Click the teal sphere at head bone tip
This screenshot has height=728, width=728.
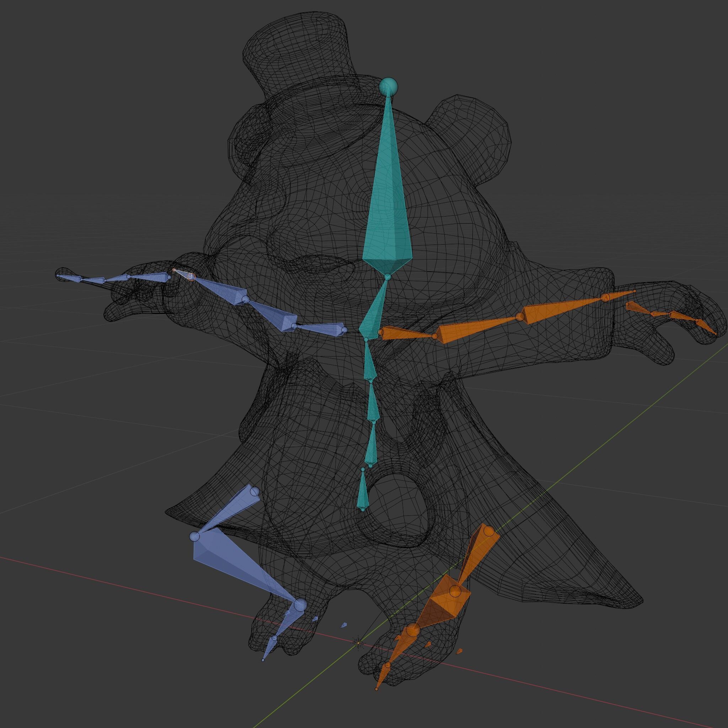click(389, 87)
